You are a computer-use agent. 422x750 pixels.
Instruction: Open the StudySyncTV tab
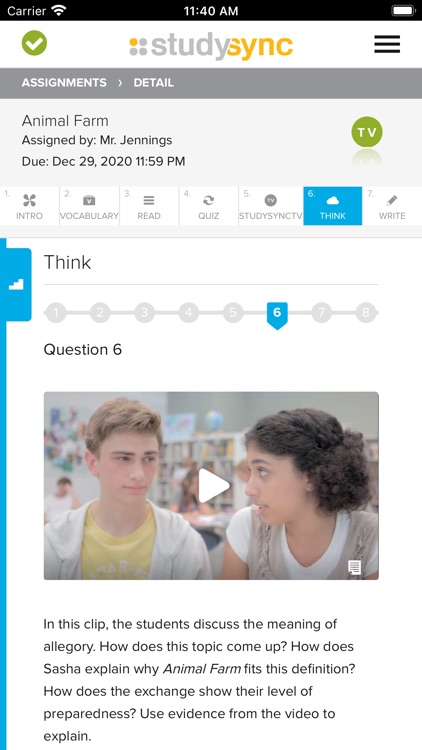pyautogui.click(x=271, y=206)
